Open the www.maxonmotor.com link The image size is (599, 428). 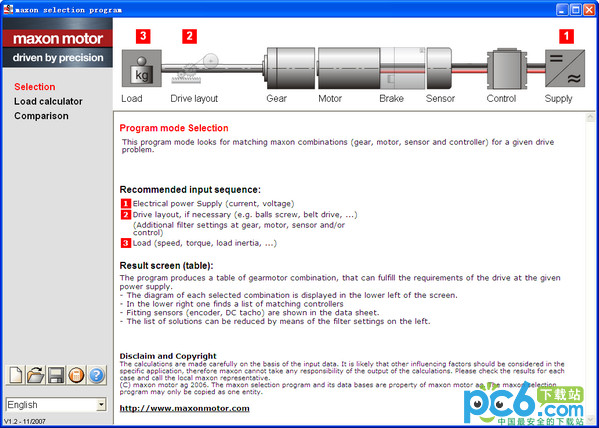(185, 408)
